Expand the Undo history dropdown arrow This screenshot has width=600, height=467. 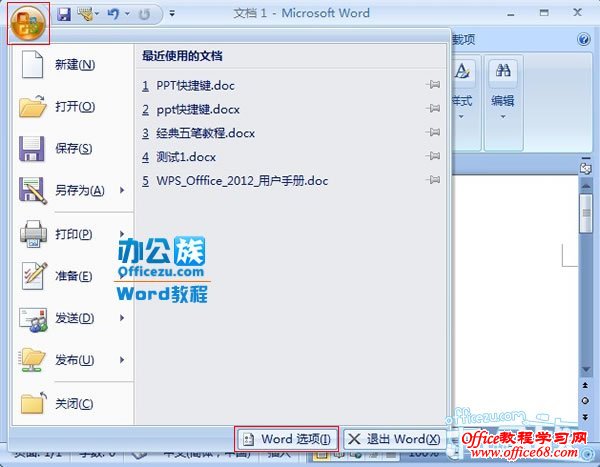(127, 14)
